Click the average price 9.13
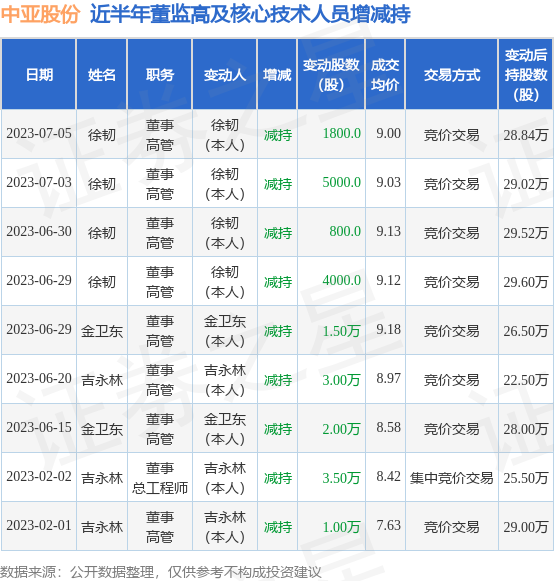Viewport: 554px width, 581px height. pos(388,231)
